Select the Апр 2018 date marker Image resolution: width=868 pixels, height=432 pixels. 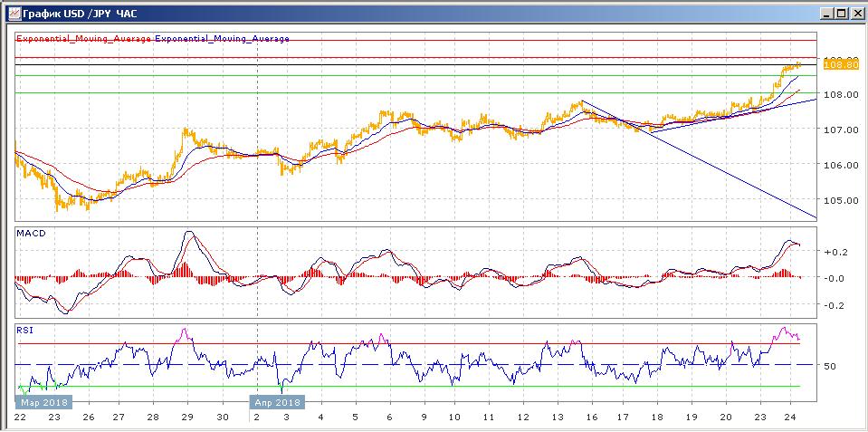pos(277,402)
